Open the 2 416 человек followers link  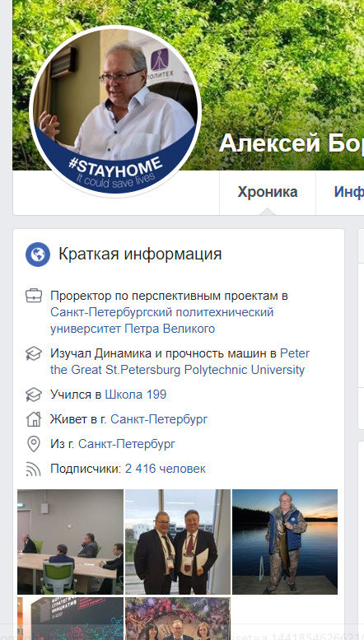pyautogui.click(x=166, y=469)
